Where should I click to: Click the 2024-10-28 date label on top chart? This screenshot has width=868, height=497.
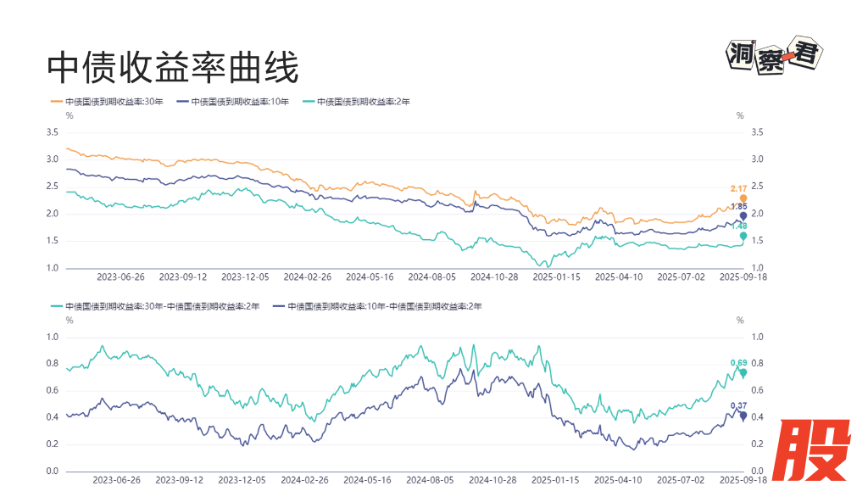(x=494, y=276)
